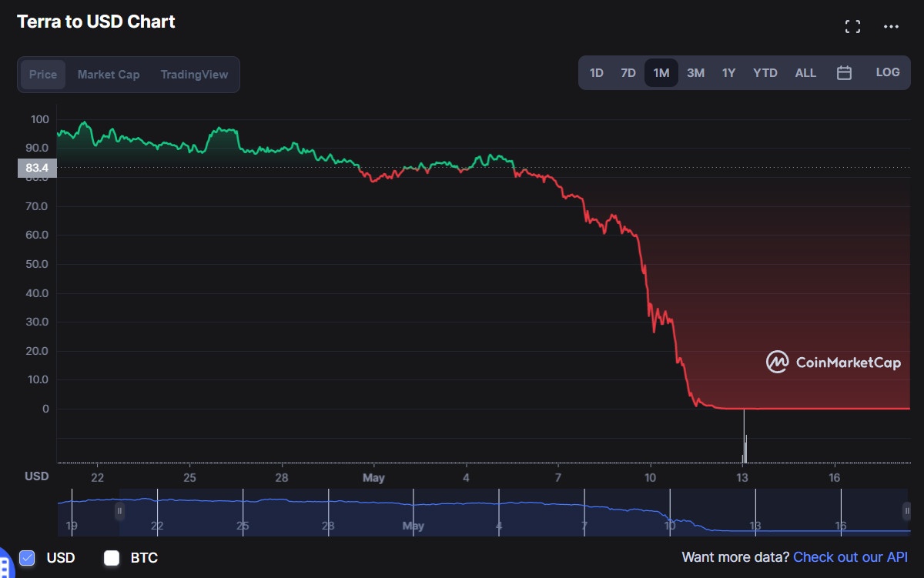The width and height of the screenshot is (924, 578).
Task: Display ALL price history
Action: 805,73
